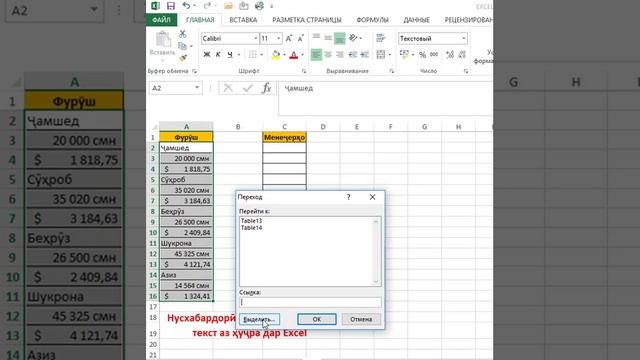This screenshot has height=360, width=640.
Task: Click the fill color bucket icon
Action: pos(276,54)
